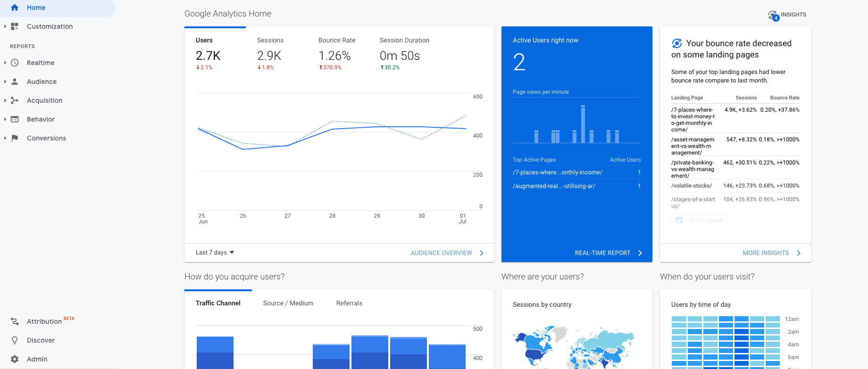Screen dimensions: 868x369
Task: Open Discover menu item
Action: (41, 340)
